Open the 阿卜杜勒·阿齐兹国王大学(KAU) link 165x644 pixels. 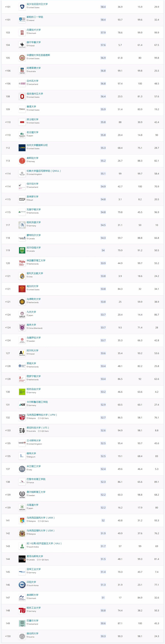[44, 543]
